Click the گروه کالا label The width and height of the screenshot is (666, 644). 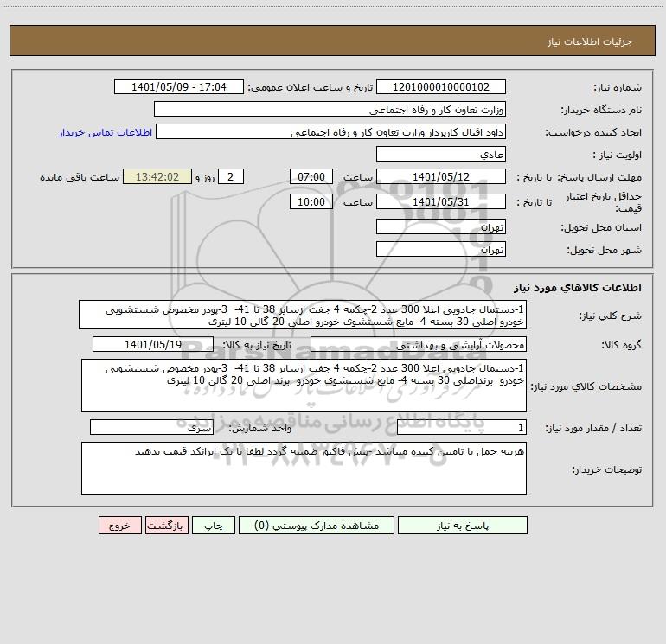(621, 345)
